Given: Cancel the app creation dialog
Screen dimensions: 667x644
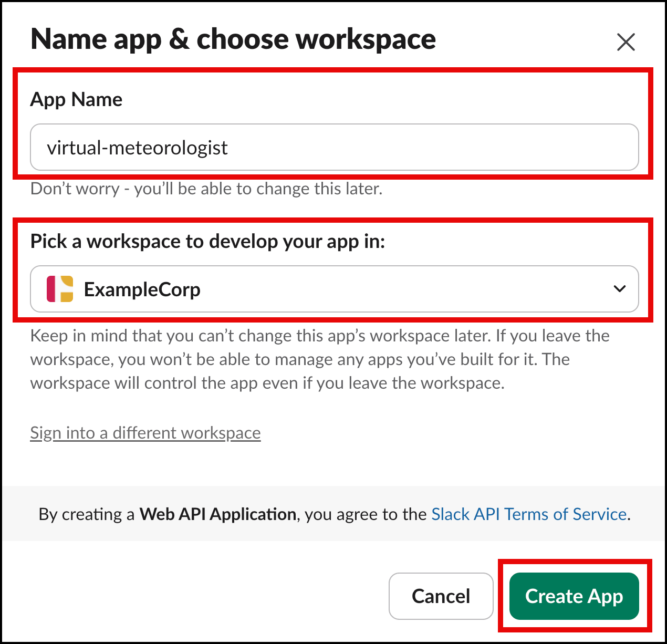Looking at the screenshot, I should coord(441,596).
